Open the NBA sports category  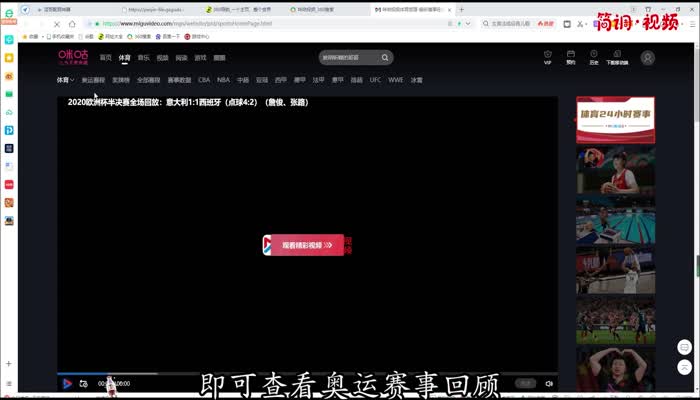click(223, 80)
